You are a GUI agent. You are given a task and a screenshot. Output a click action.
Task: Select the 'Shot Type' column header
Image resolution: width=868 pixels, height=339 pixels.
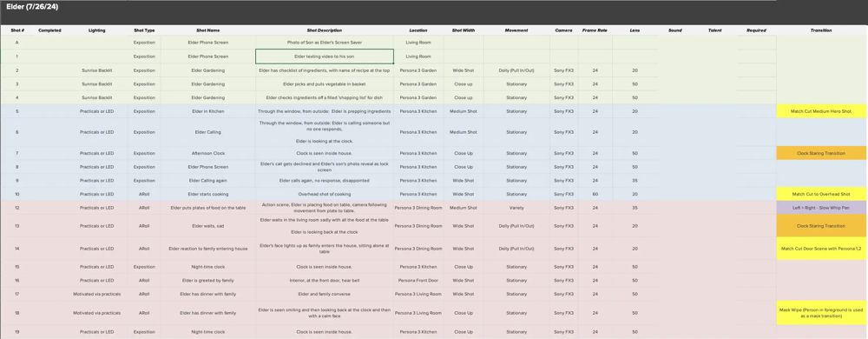(144, 30)
